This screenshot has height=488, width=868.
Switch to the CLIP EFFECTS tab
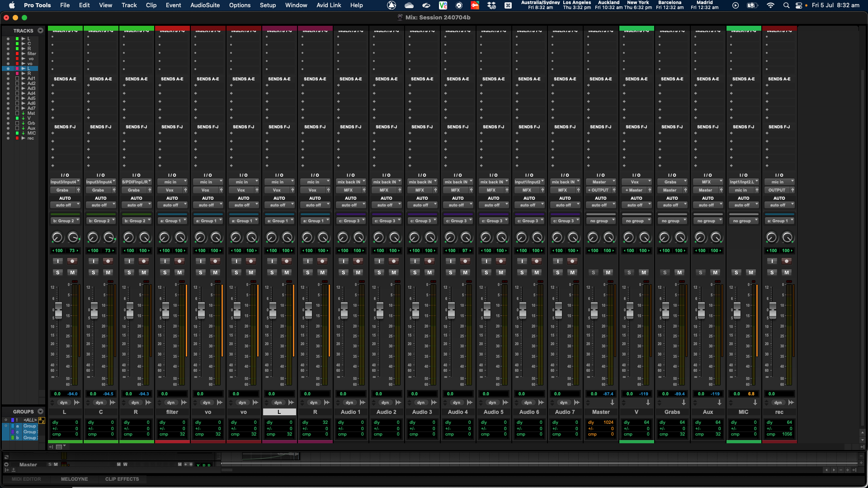[x=122, y=479]
